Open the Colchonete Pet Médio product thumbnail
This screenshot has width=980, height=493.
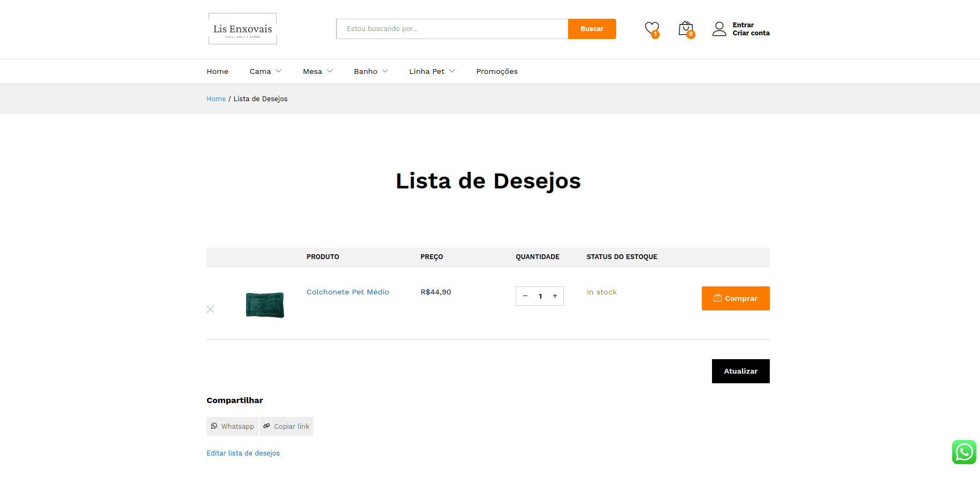coord(265,305)
